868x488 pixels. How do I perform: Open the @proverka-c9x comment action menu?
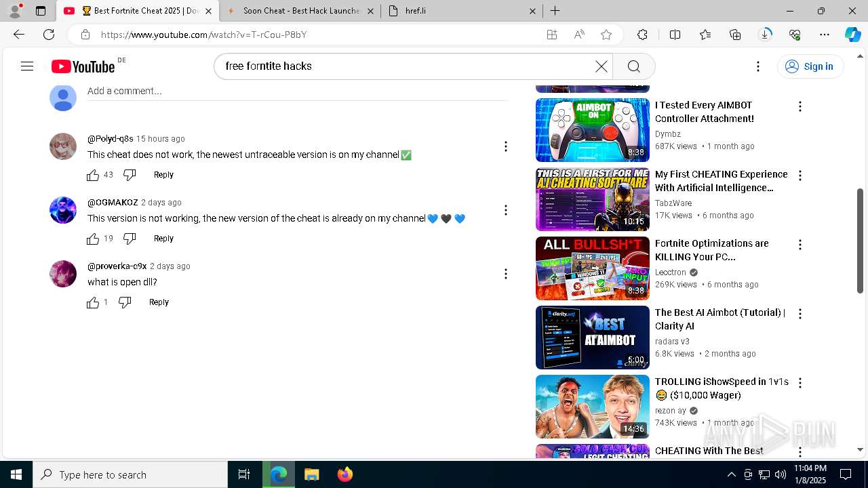pos(505,274)
